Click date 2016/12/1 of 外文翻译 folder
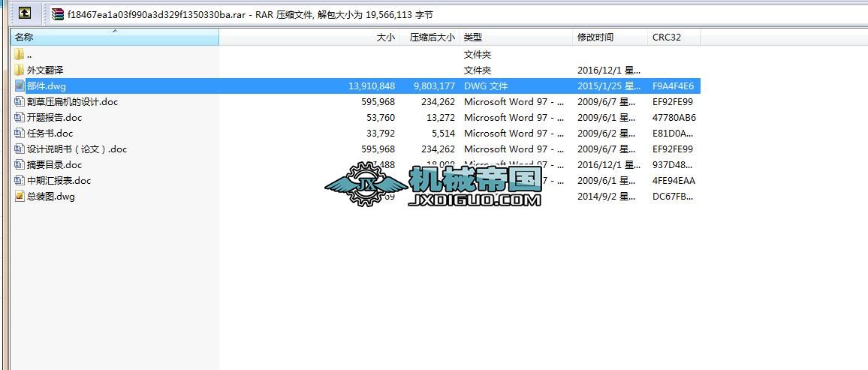 click(x=608, y=71)
